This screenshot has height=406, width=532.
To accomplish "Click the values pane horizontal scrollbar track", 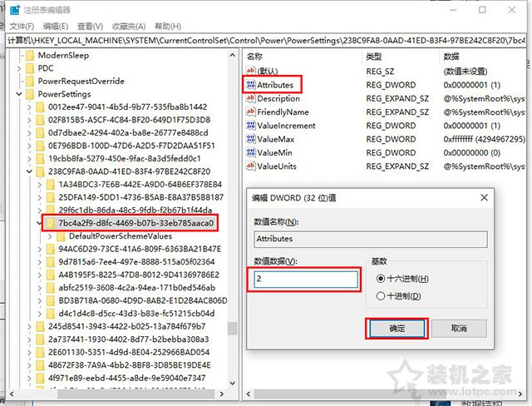I will 383,394.
